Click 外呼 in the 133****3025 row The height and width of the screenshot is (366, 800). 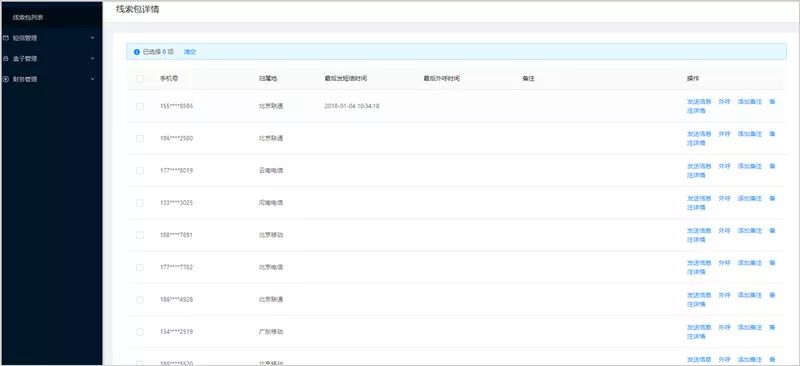coord(724,198)
